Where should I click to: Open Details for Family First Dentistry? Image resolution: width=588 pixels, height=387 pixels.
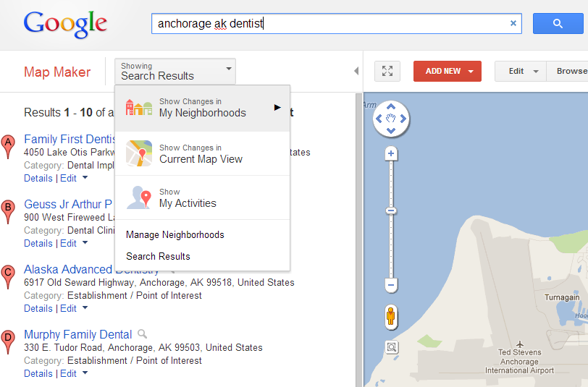click(38, 179)
